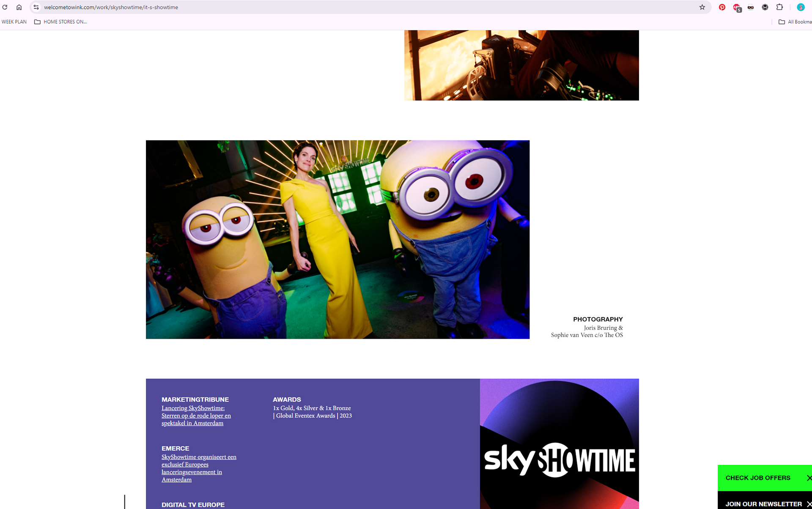Open the Adblock Plus extension
Viewport: 812px width, 509px height.
click(737, 7)
